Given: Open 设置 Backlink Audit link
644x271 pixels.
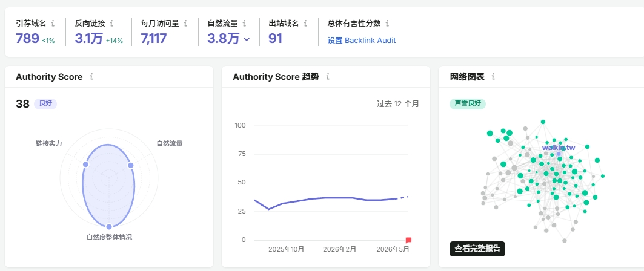Looking at the screenshot, I should (x=362, y=40).
